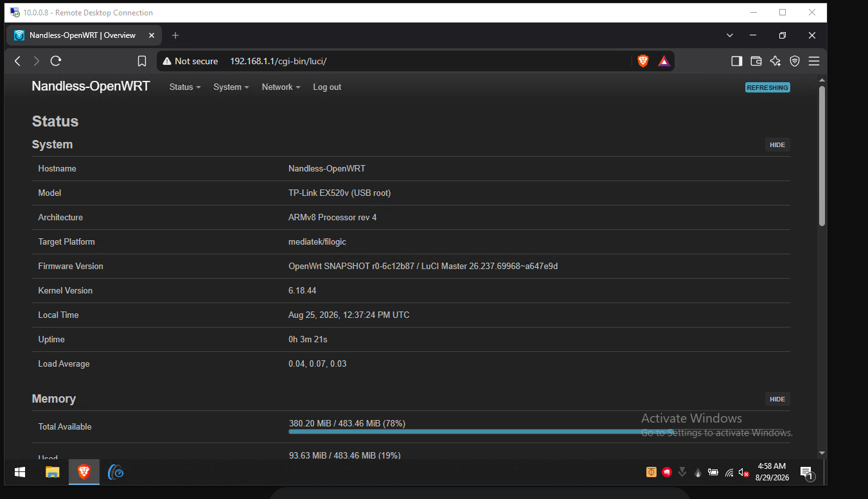
Task: Click target platform value mediatek/filogic
Action: coord(317,242)
